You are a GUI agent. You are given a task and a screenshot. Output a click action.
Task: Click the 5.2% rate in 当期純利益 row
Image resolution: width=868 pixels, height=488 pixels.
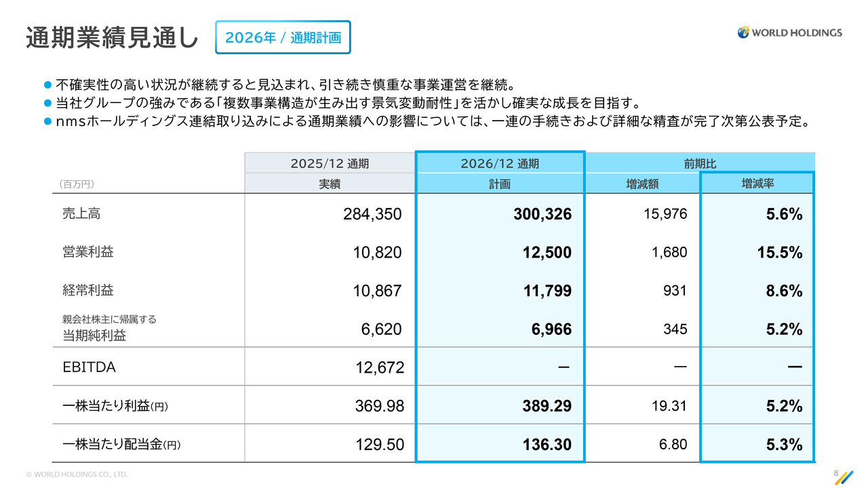click(x=784, y=329)
